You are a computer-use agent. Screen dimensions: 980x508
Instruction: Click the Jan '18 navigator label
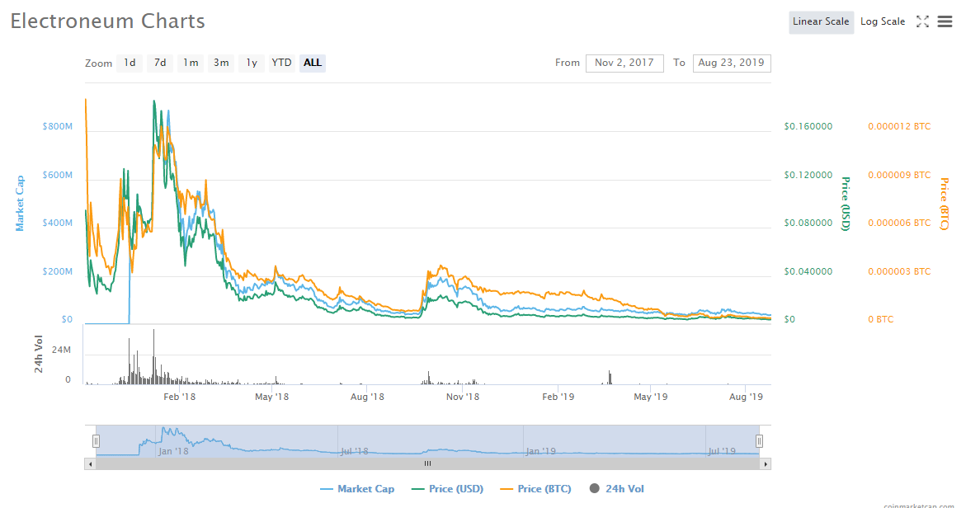173,451
